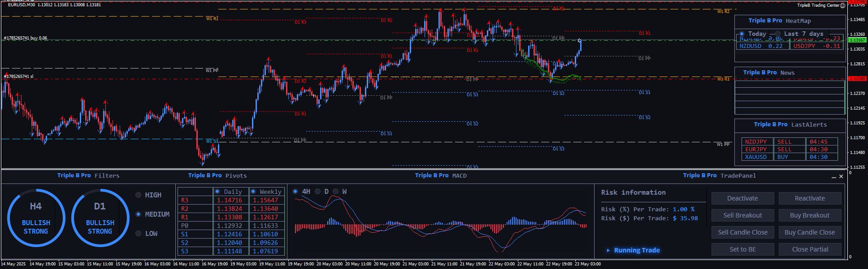Show HeatMap for Last 7 days
868x269 pixels.
(x=778, y=34)
